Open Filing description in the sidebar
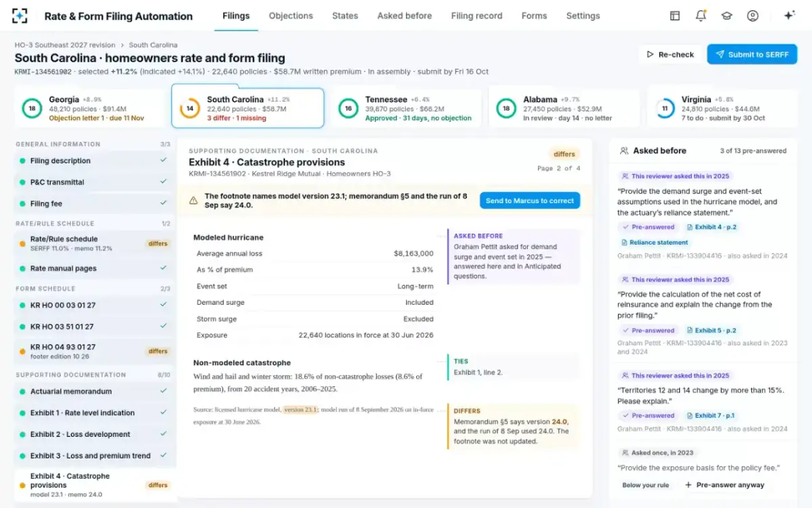 pyautogui.click(x=95, y=161)
